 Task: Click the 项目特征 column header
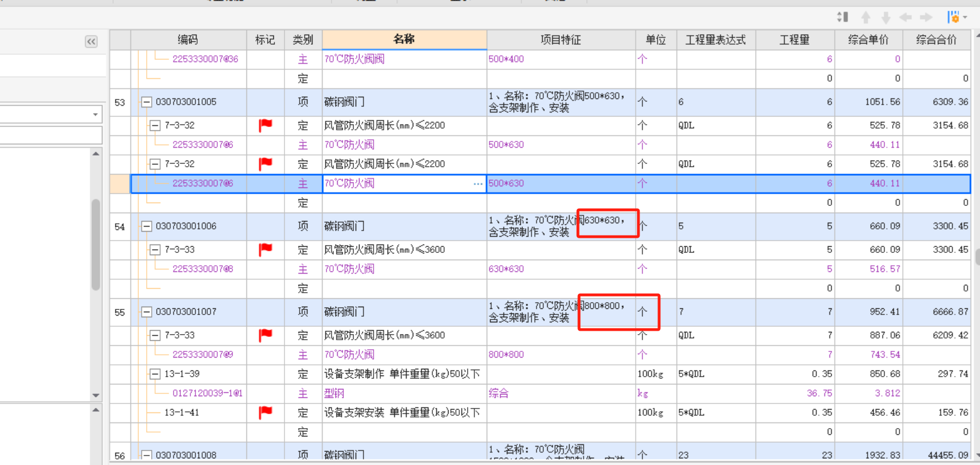coord(561,40)
